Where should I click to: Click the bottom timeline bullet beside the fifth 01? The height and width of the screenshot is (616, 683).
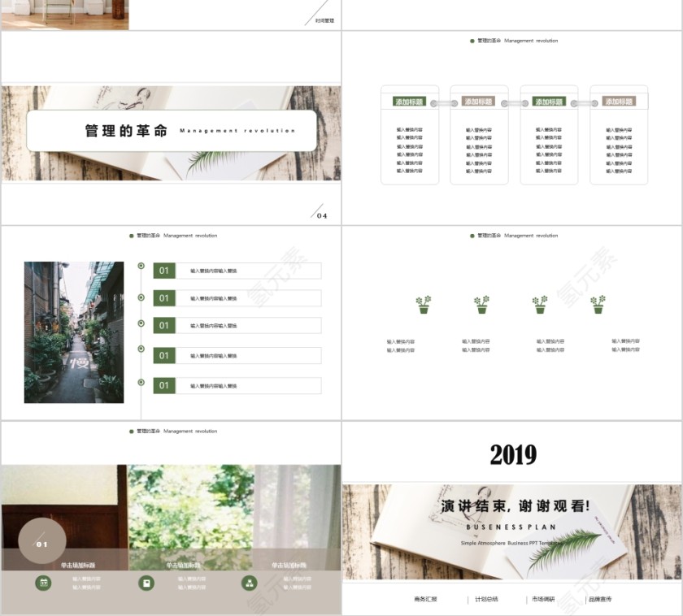click(141, 382)
